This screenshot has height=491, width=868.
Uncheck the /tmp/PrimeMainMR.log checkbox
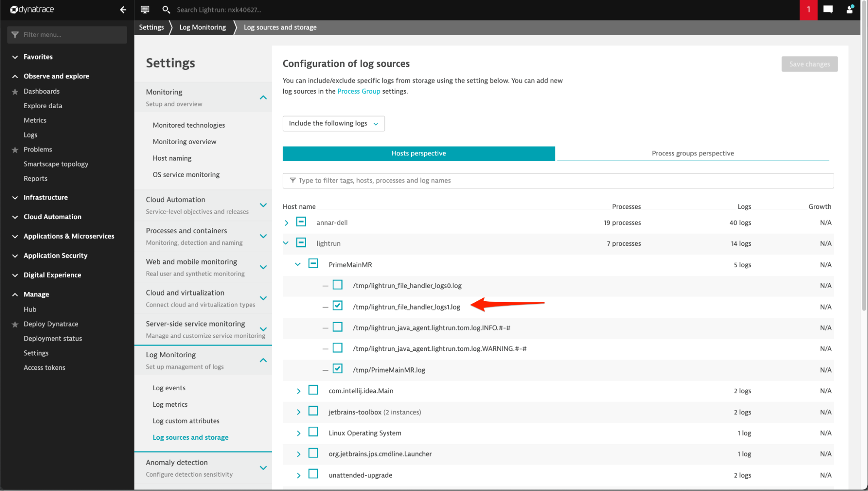click(x=337, y=369)
